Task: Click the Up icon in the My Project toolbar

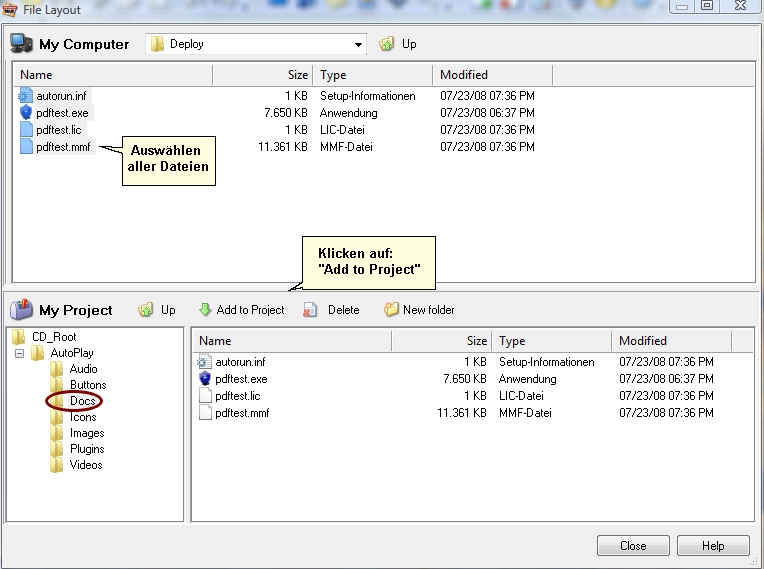Action: [x=146, y=310]
